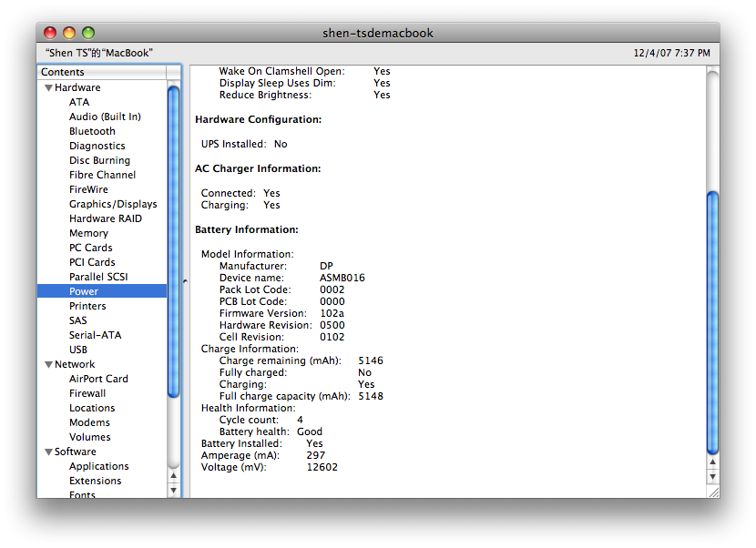Select the Bluetooth item
756x548 pixels.
point(92,131)
